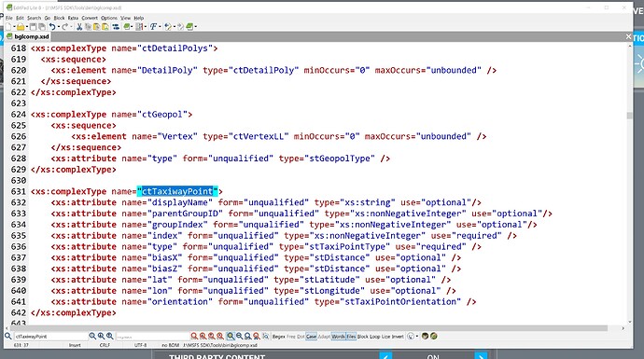
Task: Undo last edit with the blue arrow
Action: point(52,27)
